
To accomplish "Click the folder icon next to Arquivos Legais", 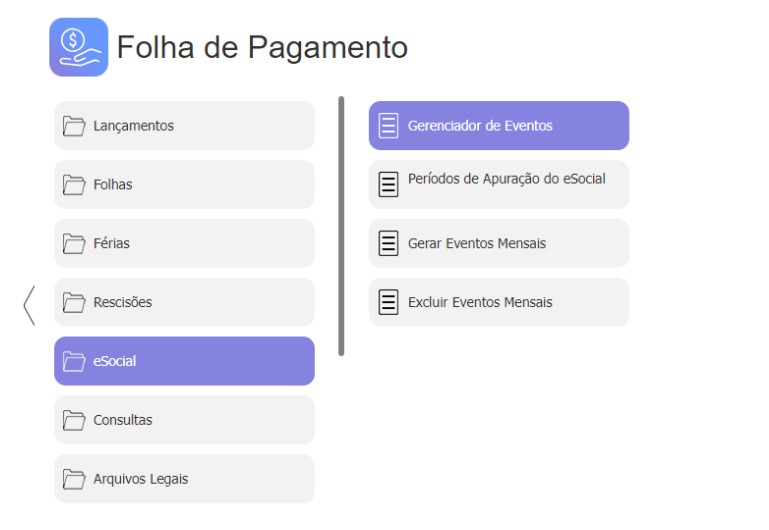I will point(74,479).
